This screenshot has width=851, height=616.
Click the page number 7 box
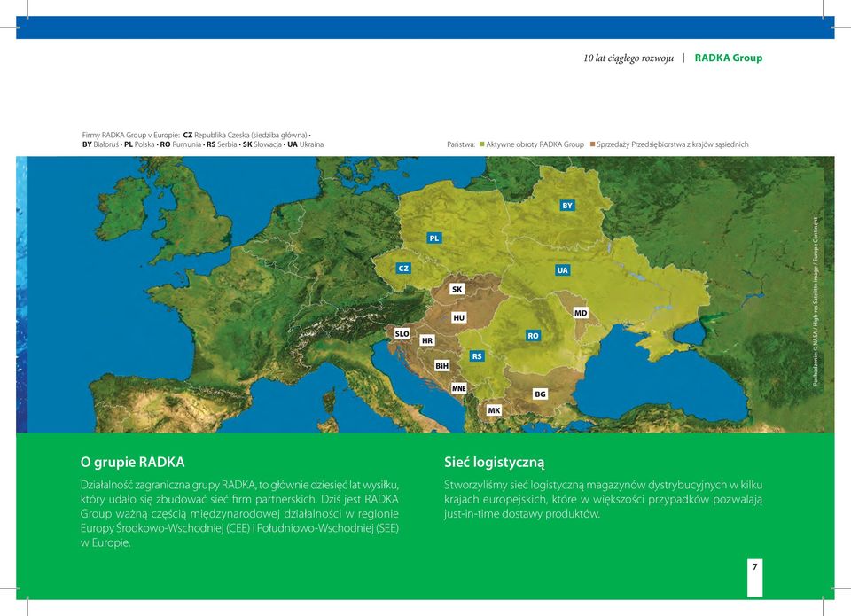754,578
